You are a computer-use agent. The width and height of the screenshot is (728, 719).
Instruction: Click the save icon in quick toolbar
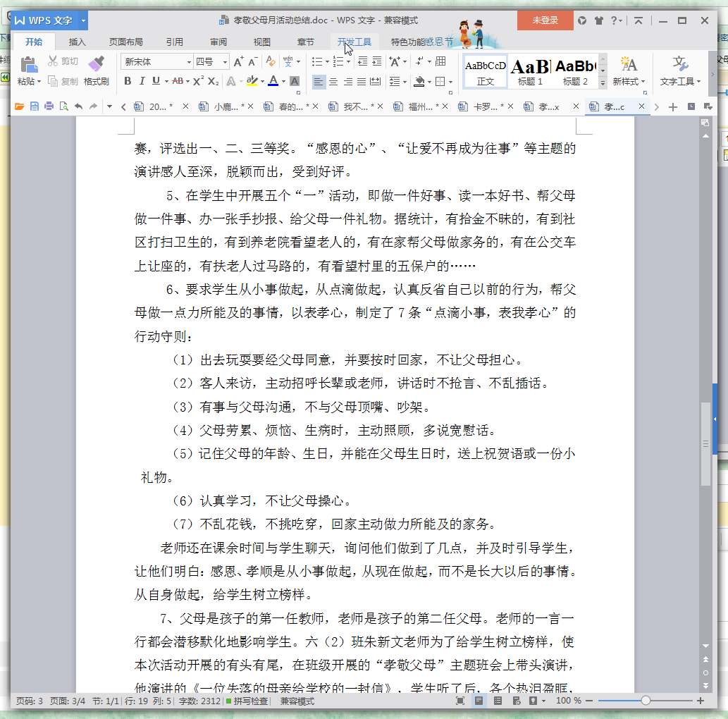click(35, 106)
